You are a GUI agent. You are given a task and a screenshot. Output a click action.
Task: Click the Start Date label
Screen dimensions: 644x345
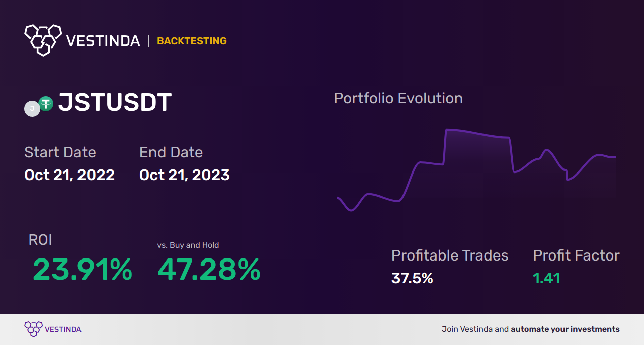click(60, 152)
